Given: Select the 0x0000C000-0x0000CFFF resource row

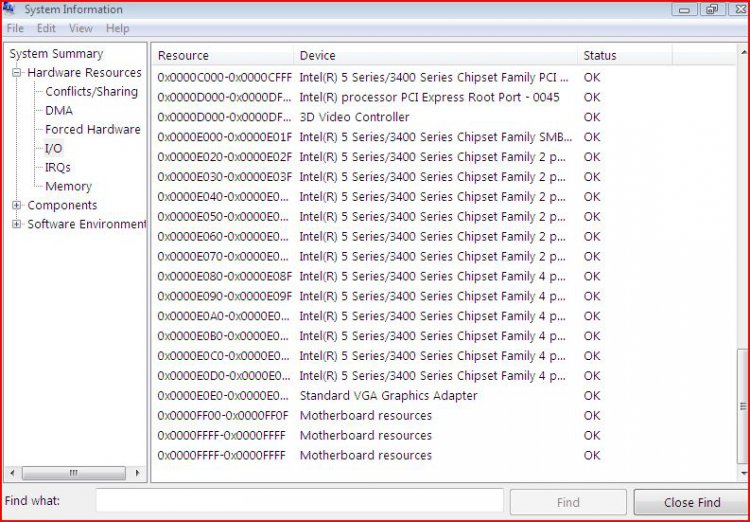Looking at the screenshot, I should pos(445,78).
